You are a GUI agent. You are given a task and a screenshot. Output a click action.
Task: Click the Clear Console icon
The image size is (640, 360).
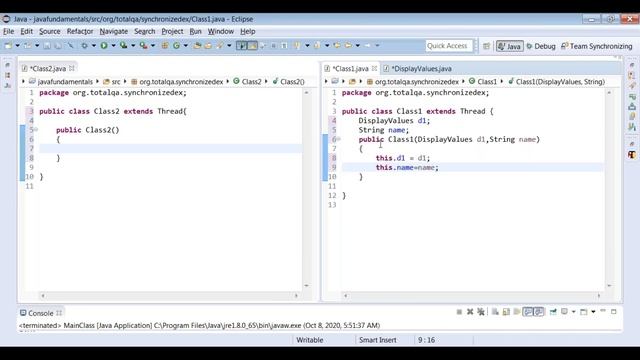pyautogui.click(x=495, y=312)
